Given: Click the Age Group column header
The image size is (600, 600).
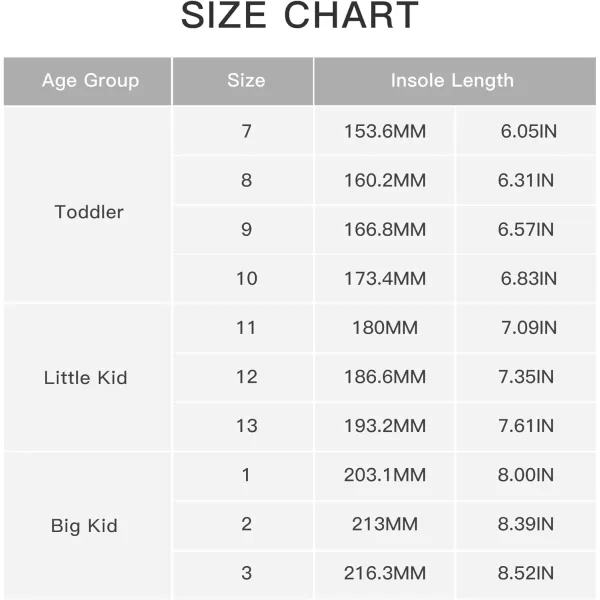Looking at the screenshot, I should (90, 81).
